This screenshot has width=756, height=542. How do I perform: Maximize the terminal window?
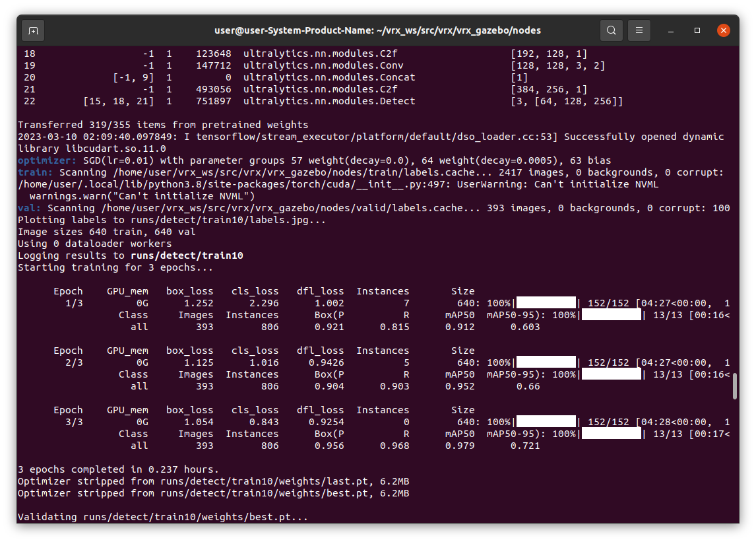coord(697,30)
